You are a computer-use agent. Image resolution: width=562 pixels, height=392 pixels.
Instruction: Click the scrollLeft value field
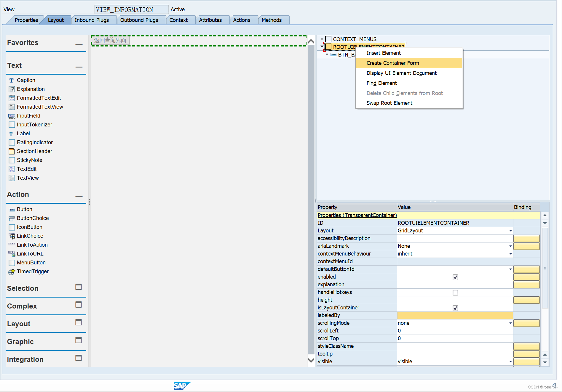455,331
